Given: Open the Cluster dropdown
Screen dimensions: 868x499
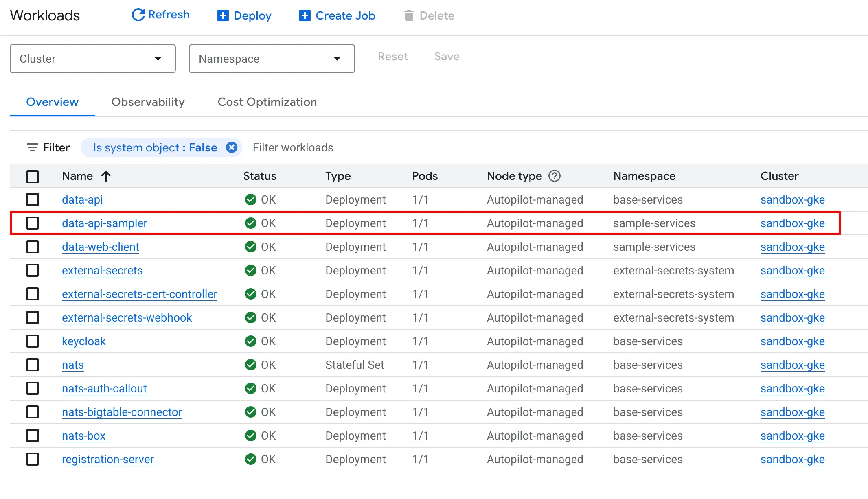Looking at the screenshot, I should pyautogui.click(x=93, y=59).
